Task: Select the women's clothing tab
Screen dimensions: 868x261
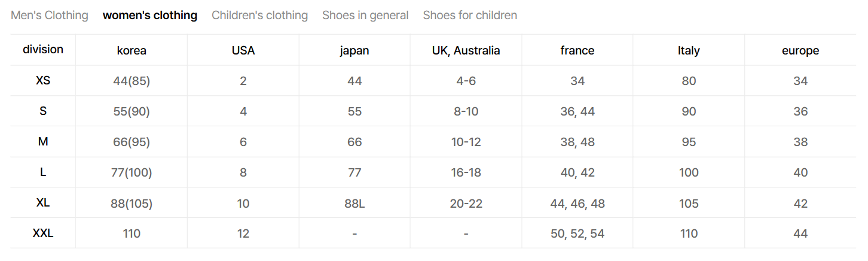Action: click(x=150, y=16)
